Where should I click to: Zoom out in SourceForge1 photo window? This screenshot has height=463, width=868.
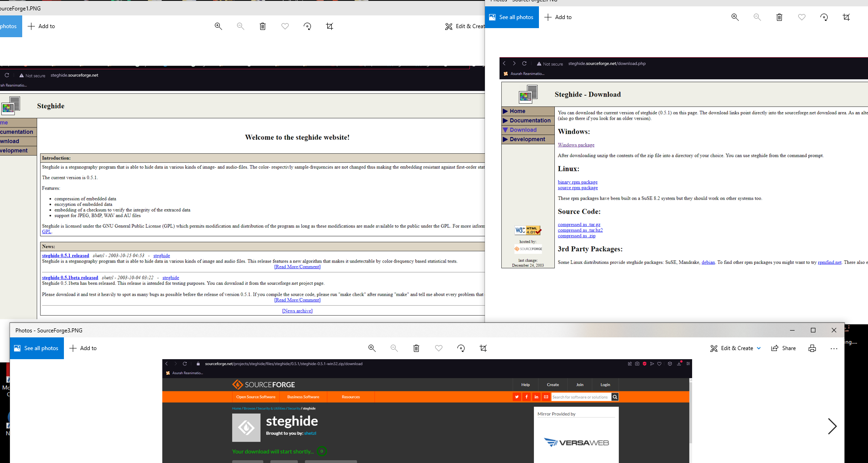pyautogui.click(x=240, y=26)
